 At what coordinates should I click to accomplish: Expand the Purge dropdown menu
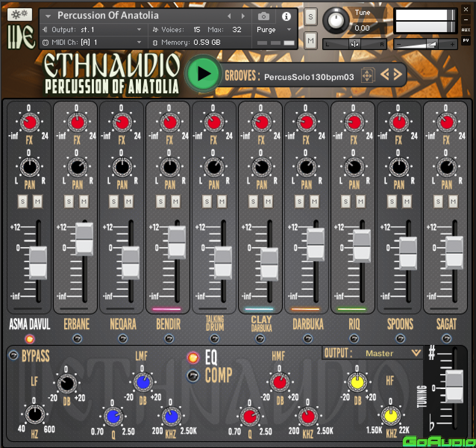(x=289, y=29)
